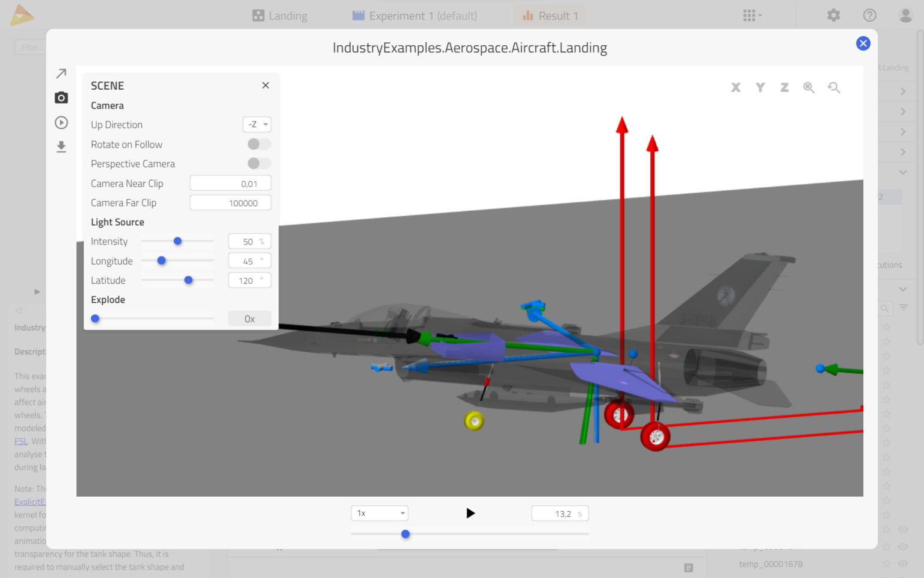Screen dimensions: 924x578
Task: Zoom in on the 3D view
Action: tap(808, 87)
